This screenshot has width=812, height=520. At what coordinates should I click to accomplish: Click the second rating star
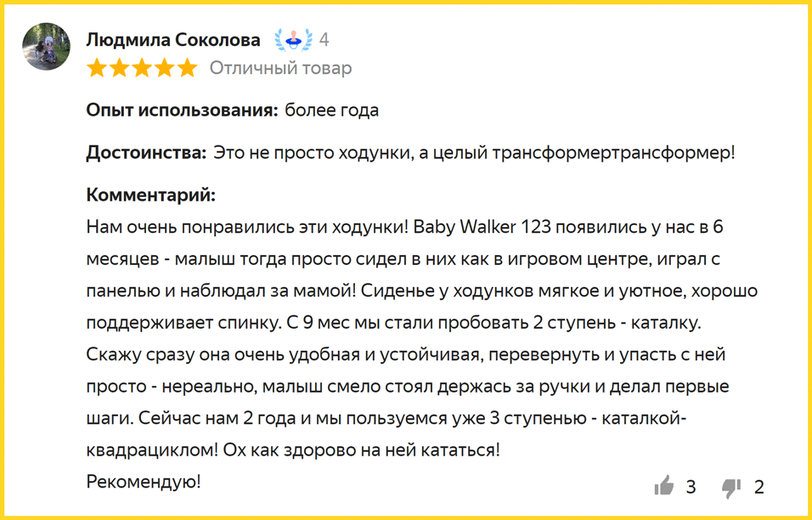[120, 68]
